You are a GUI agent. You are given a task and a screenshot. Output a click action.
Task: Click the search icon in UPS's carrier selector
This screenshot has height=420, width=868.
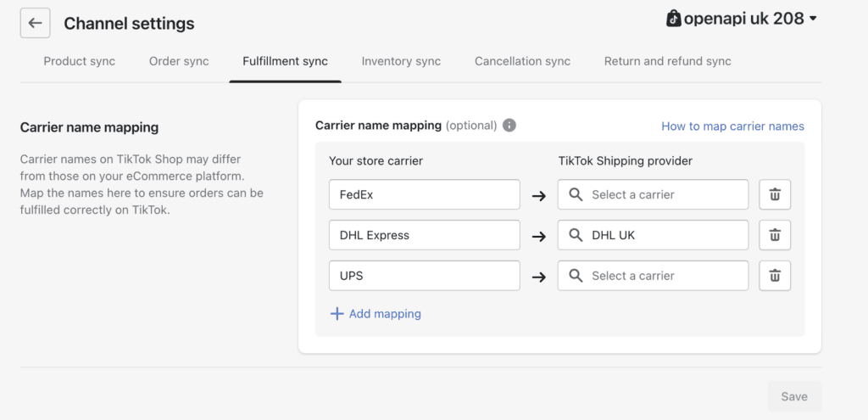pyautogui.click(x=576, y=276)
